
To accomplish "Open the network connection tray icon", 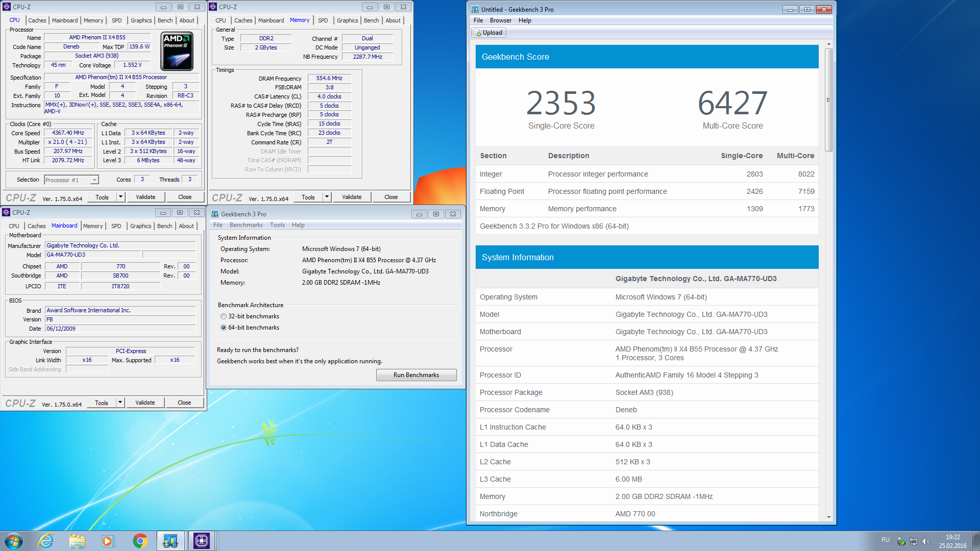I will [914, 541].
